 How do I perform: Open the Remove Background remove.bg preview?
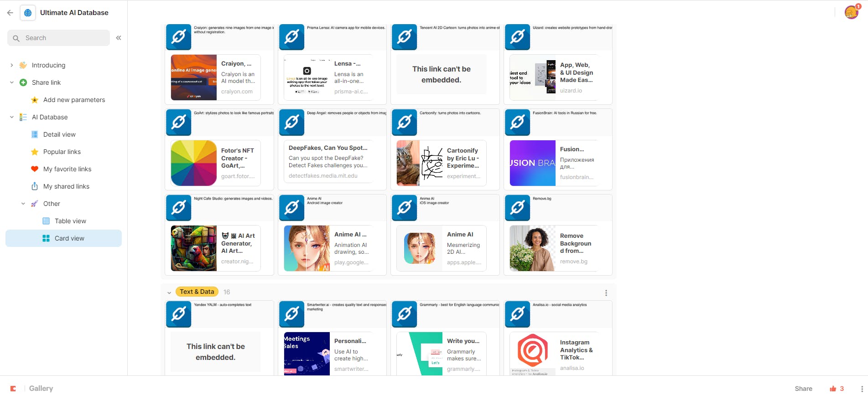(554, 248)
